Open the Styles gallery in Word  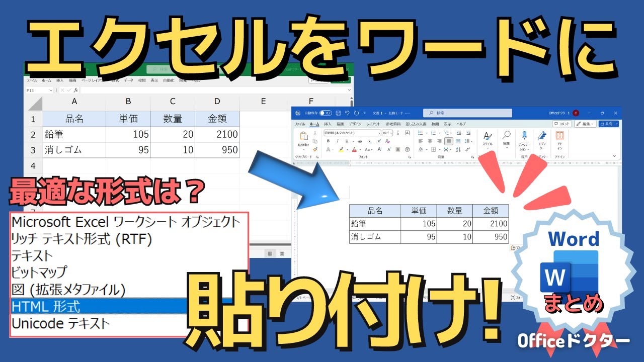click(x=488, y=139)
